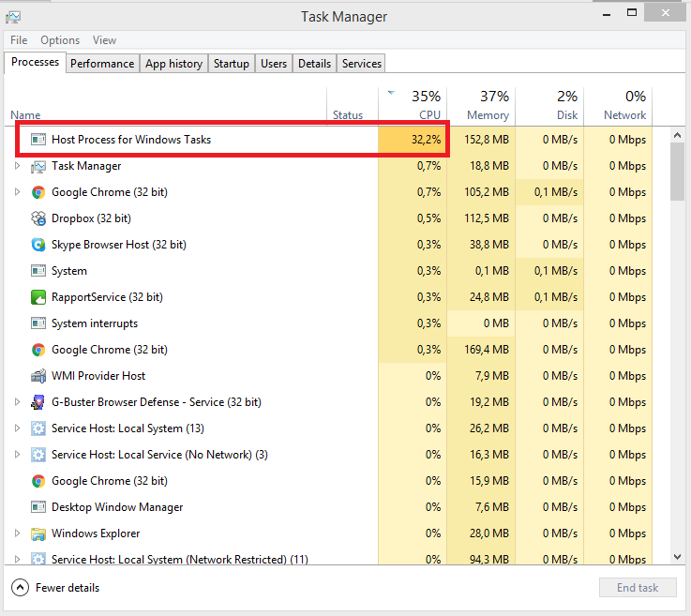Select the Desktop Window Manager name
691x616 pixels.
click(x=117, y=507)
